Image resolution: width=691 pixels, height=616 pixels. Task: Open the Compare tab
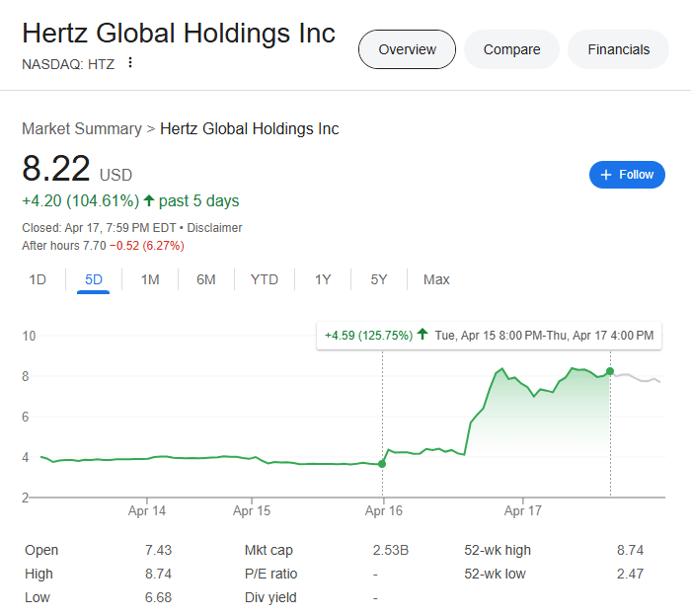511,49
